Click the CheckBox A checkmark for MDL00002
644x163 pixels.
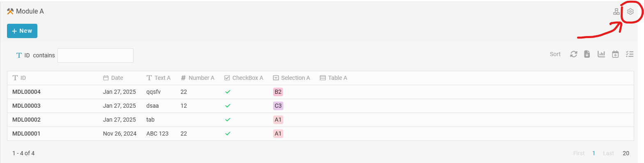point(228,120)
